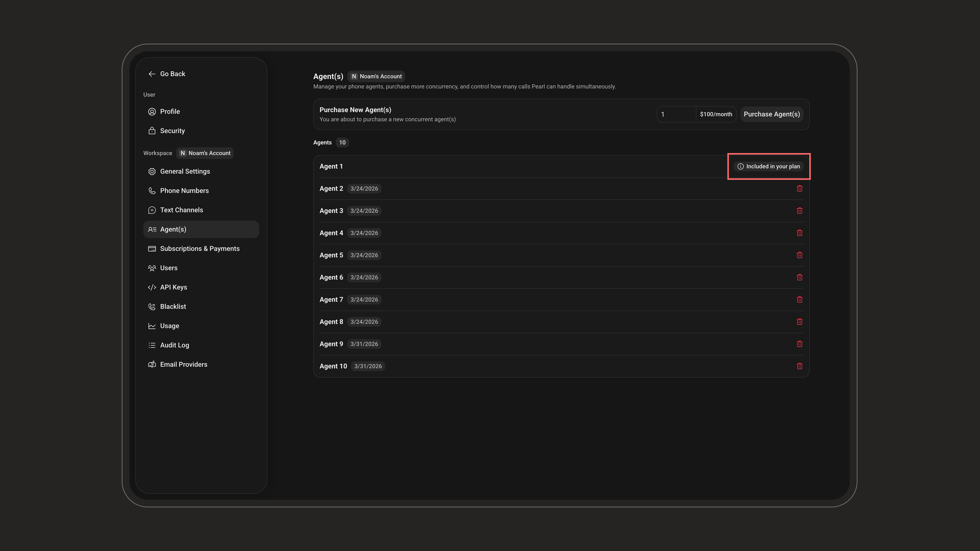
Task: Click the info icon on Included in your plan
Action: (740, 167)
